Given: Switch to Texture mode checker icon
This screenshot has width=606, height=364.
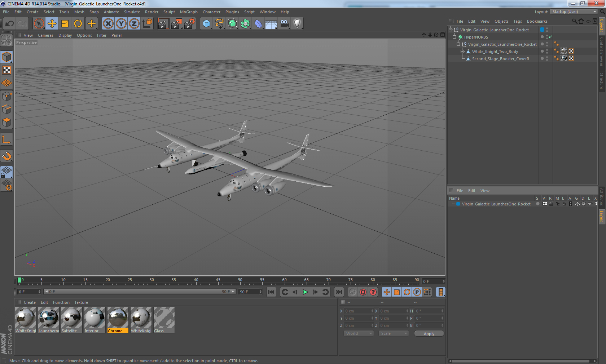Looking at the screenshot, I should [x=7, y=70].
